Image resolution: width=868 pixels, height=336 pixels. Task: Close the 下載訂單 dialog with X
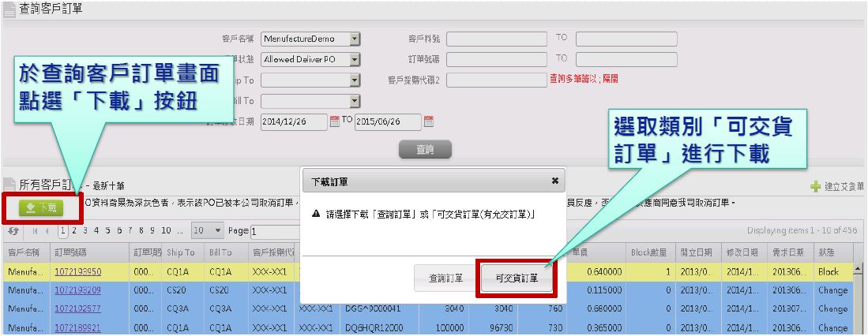[x=554, y=181]
